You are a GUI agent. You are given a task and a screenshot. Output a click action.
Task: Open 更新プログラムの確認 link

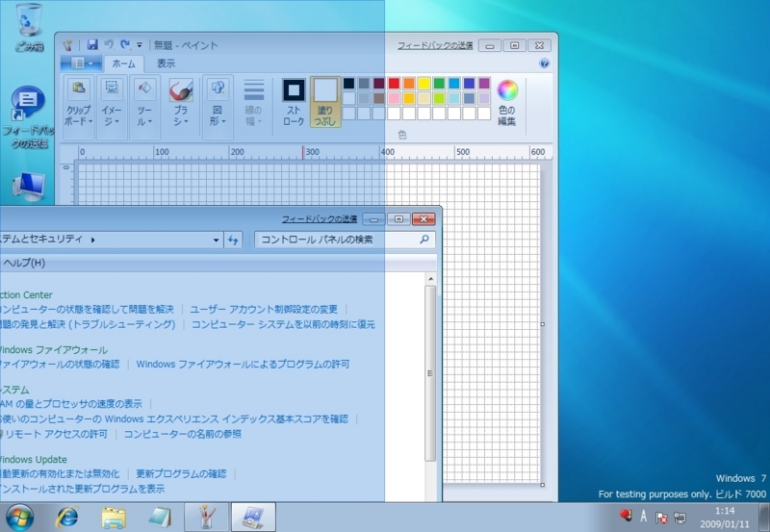tap(181, 473)
